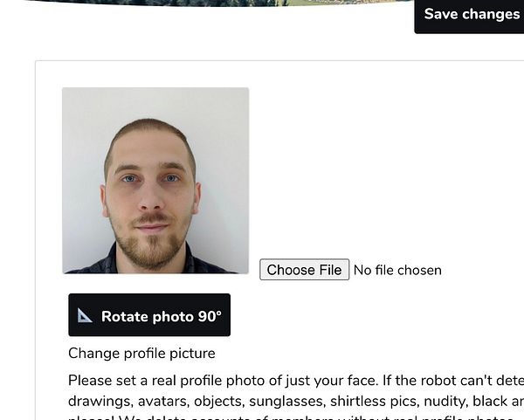Click the triangle ruler icon on Rotate button
The image size is (524, 420).
tap(85, 315)
